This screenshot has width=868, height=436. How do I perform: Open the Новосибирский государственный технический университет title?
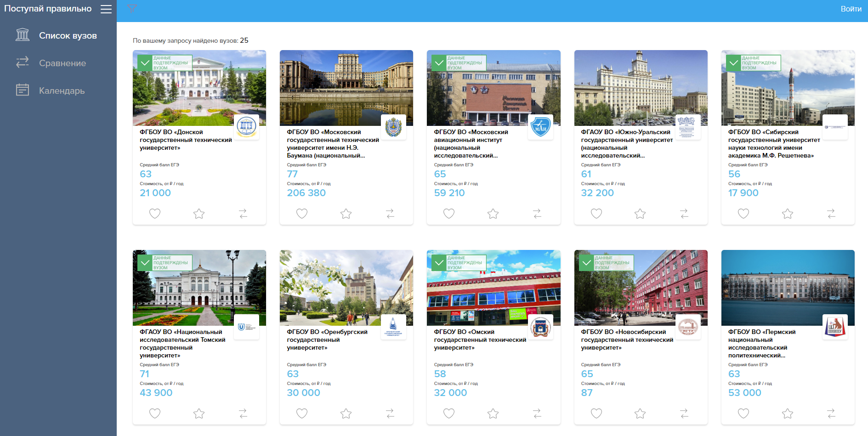627,340
